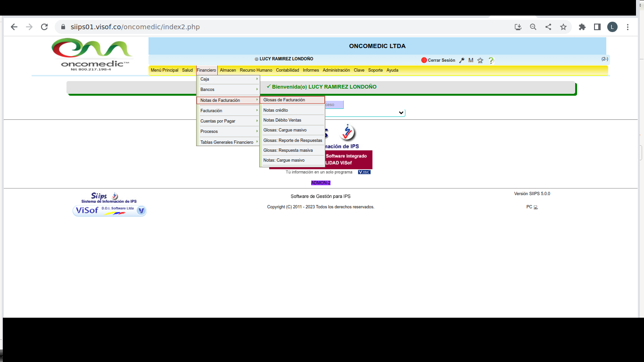The height and width of the screenshot is (362, 644).
Task: Toggle the Chrome side panel button
Action: coord(597,27)
